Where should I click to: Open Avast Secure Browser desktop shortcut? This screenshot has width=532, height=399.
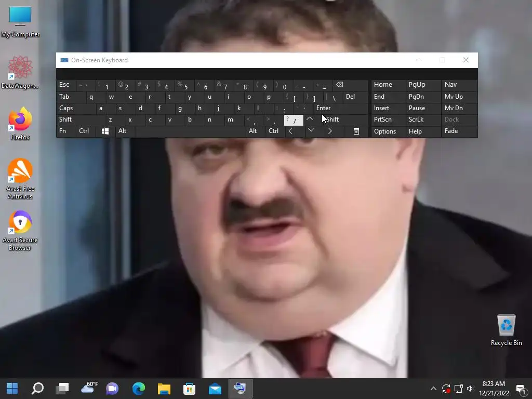tap(20, 231)
